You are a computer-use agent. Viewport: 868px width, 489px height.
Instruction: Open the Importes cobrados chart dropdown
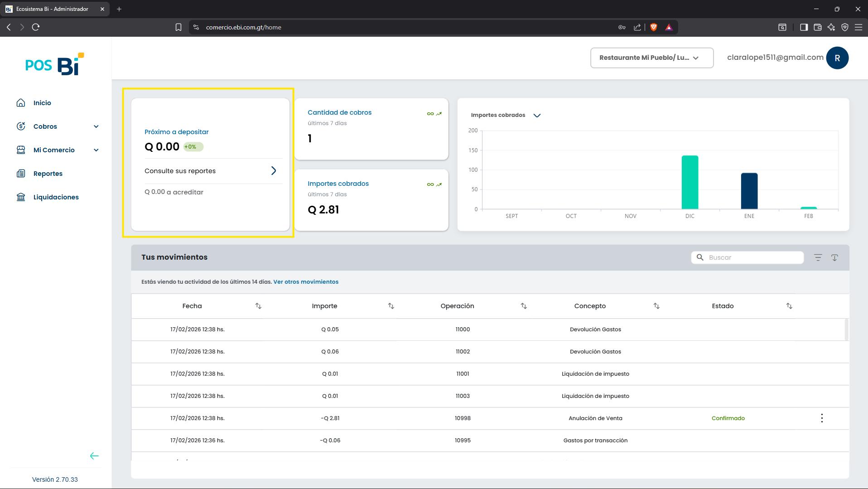(x=537, y=115)
